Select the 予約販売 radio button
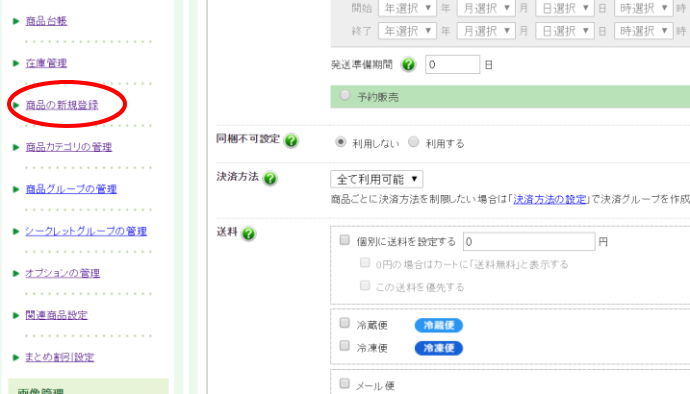 (x=345, y=95)
